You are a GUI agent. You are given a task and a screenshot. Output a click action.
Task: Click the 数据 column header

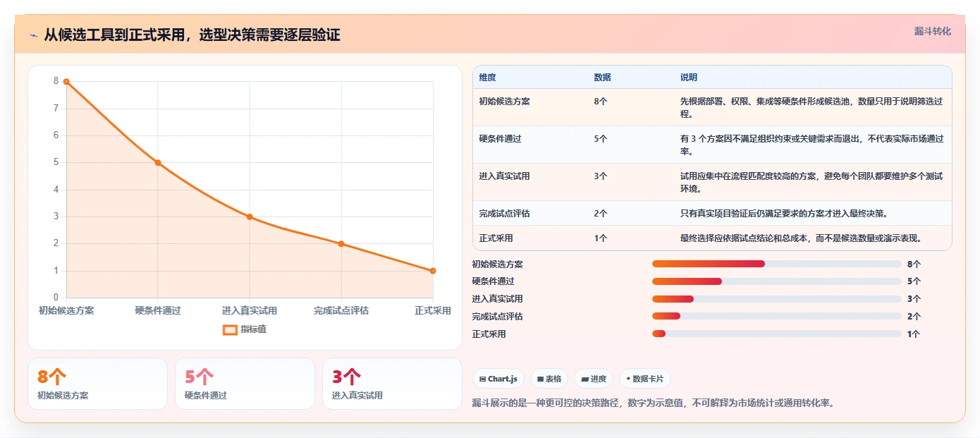(602, 78)
